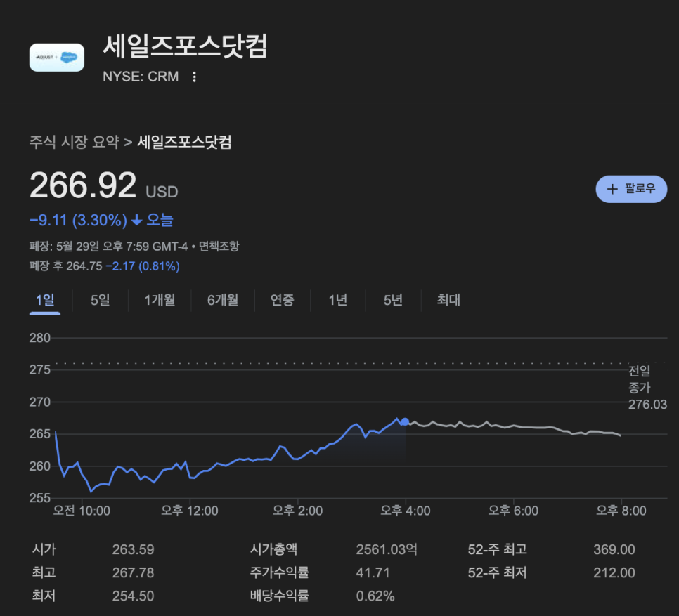The height and width of the screenshot is (616, 679).
Task: Click the 세일즈포스닷컴 company title
Action: 185,46
